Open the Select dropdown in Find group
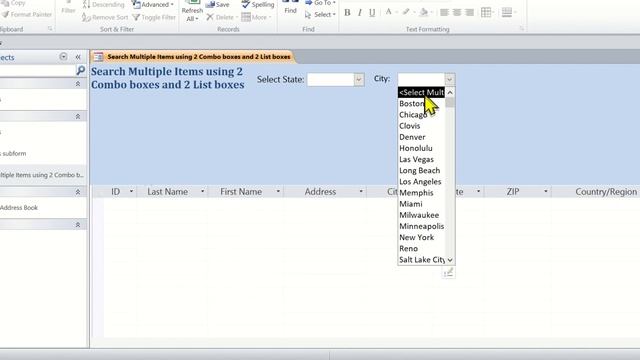Screen dimensions: 640x360 pyautogui.click(x=320, y=15)
